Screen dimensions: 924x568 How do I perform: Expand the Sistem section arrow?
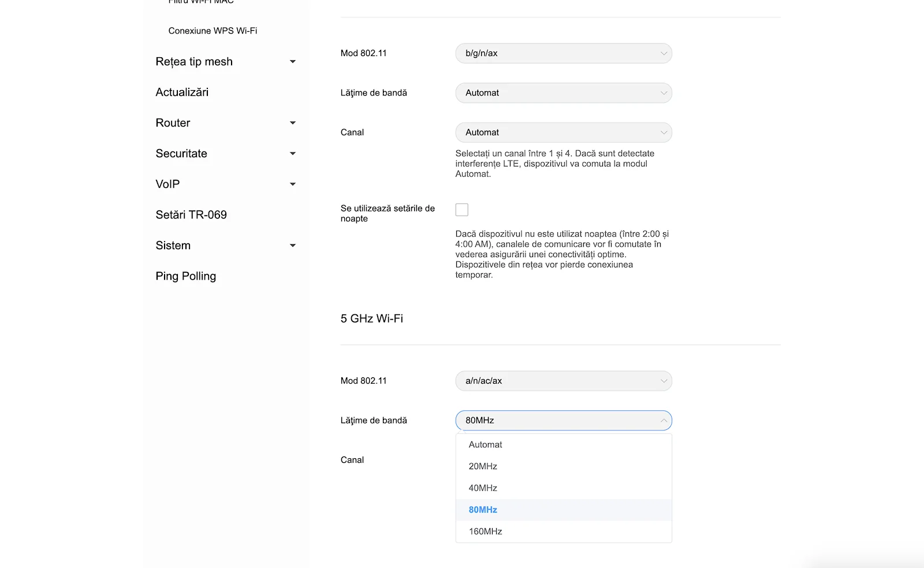tap(293, 246)
